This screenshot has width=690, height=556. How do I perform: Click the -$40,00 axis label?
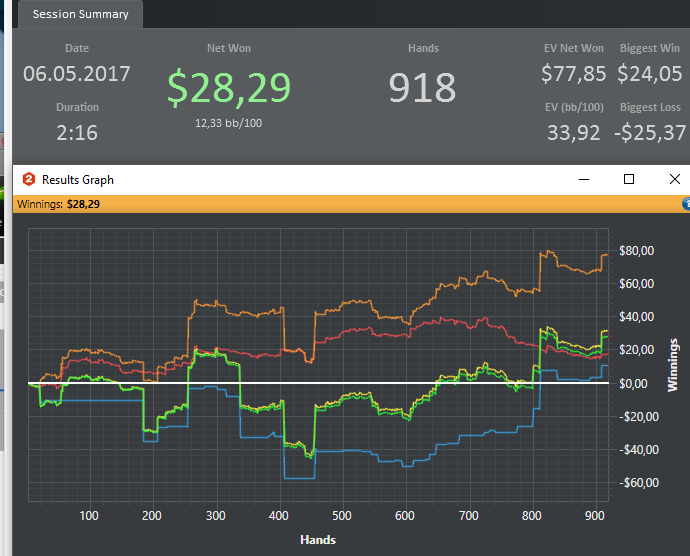click(x=639, y=449)
